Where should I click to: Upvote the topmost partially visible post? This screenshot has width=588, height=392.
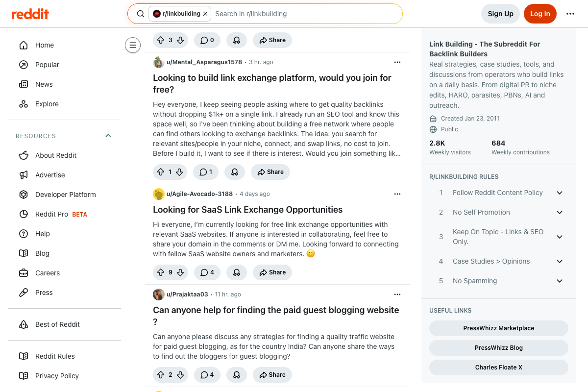(x=161, y=40)
